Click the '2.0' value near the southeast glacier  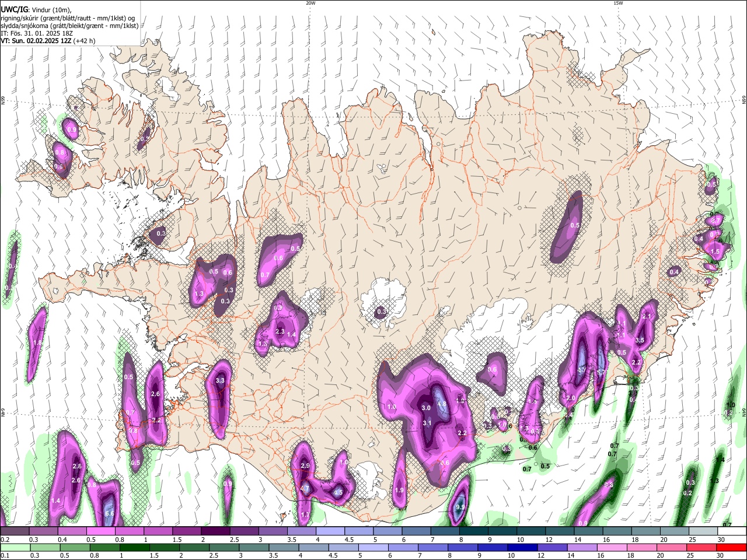click(571, 398)
